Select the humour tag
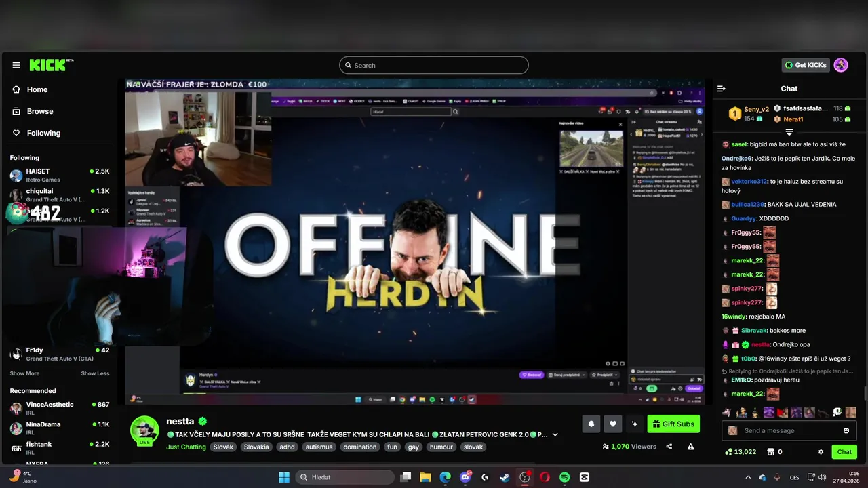 tap(441, 447)
